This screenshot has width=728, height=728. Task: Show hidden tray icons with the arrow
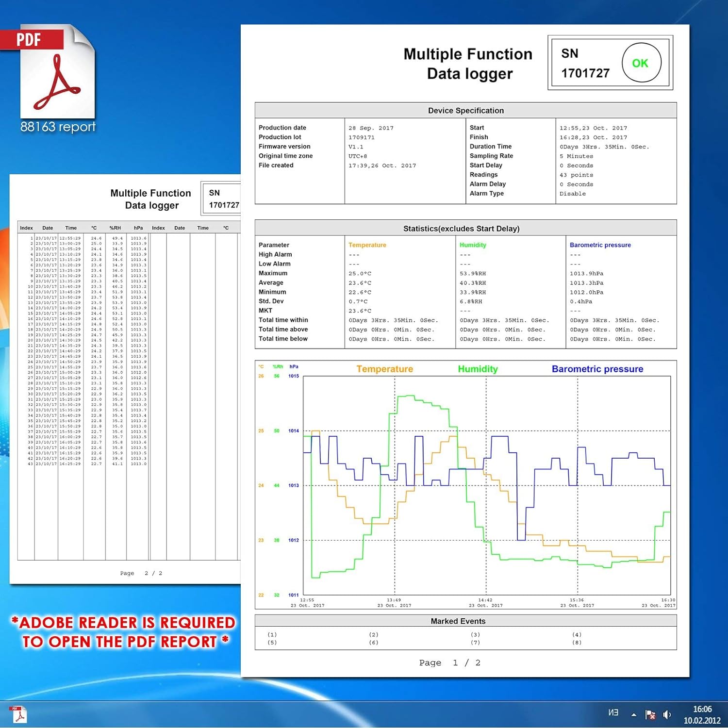(x=634, y=714)
